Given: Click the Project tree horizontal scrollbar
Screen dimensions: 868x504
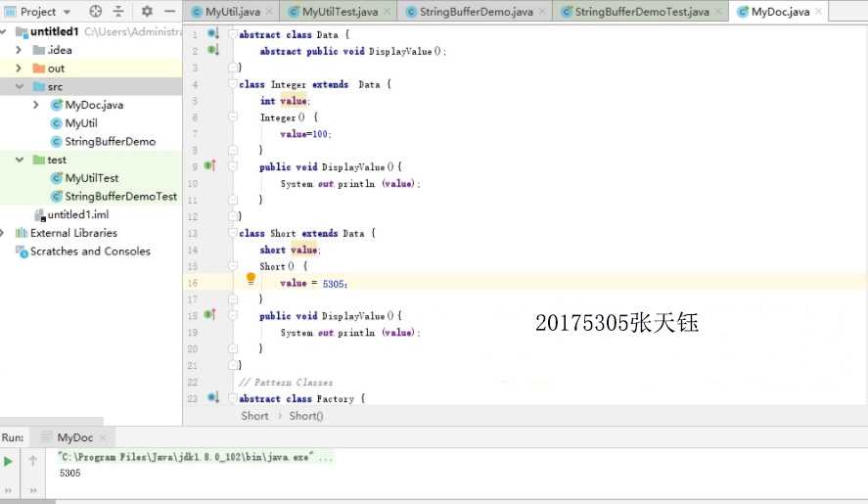Looking at the screenshot, I should [52, 421].
